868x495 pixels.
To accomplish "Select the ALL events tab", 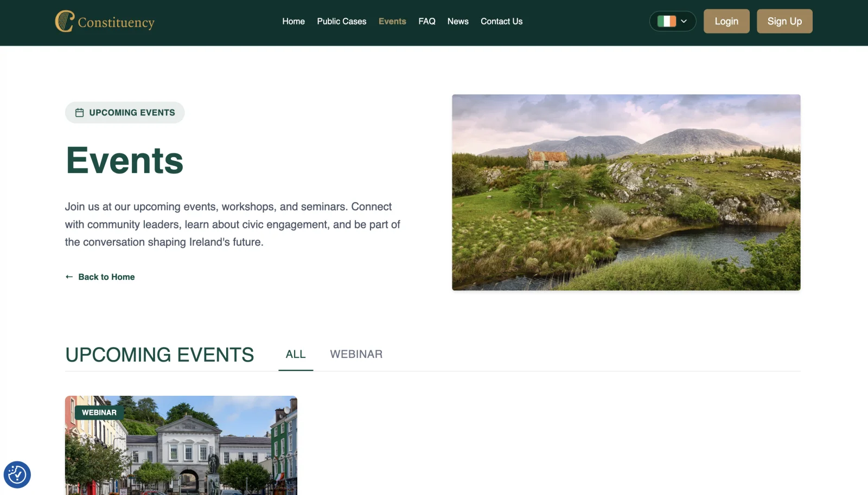I will pyautogui.click(x=296, y=355).
